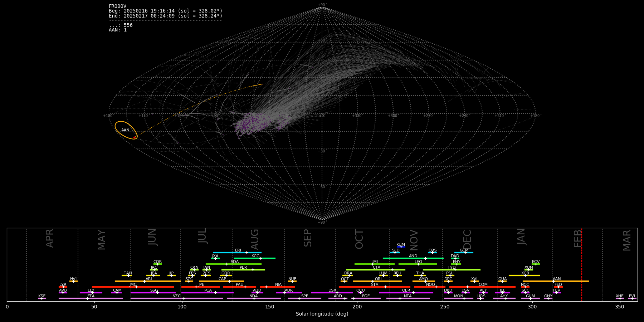
Task: Click the orange AAN radiant ellipse on the sky map
Action: pos(126,130)
